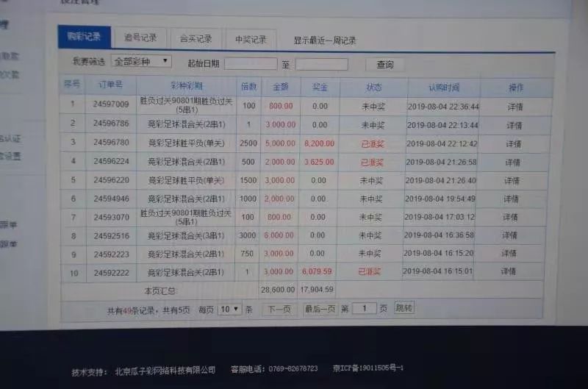Click the 3,625.00 prize amount

319,162
